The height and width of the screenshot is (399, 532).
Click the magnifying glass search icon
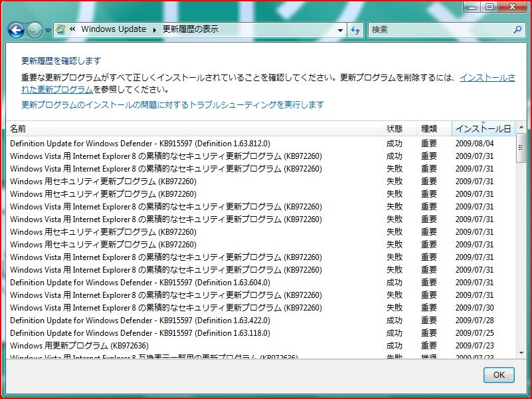518,29
